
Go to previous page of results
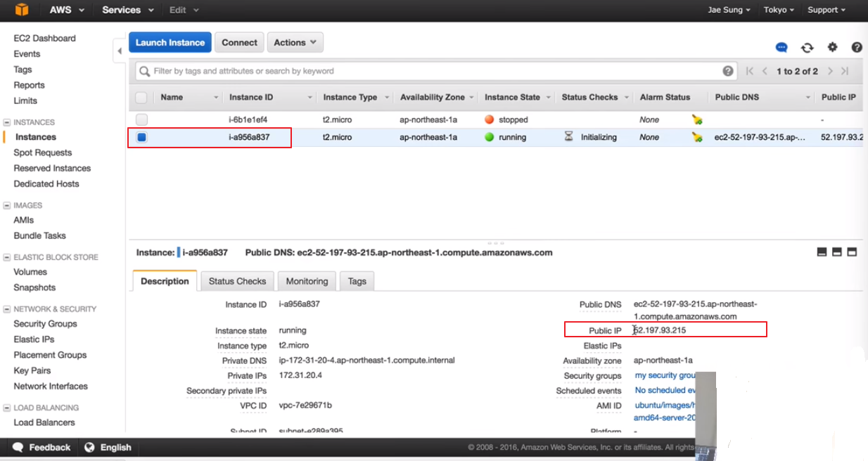click(765, 71)
